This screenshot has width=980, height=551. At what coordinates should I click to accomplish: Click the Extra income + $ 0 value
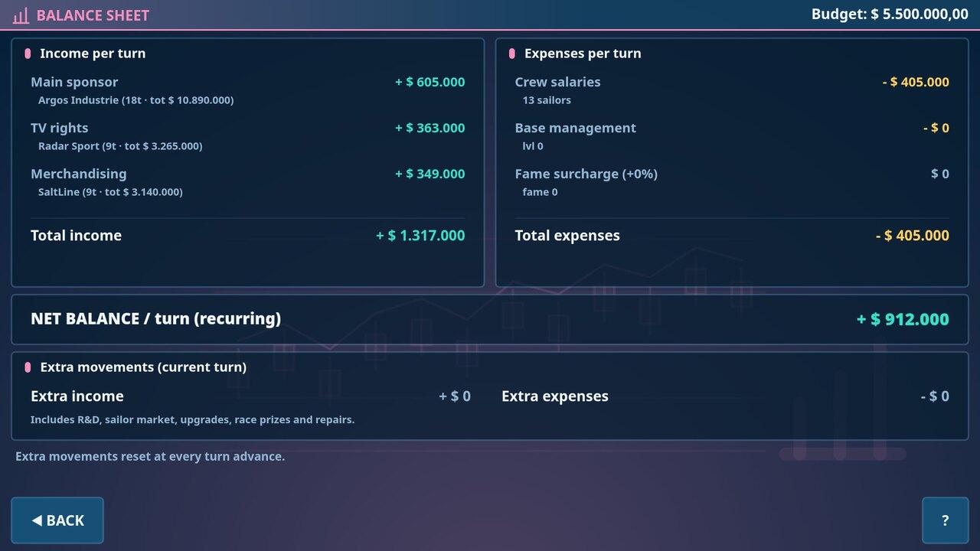click(455, 396)
